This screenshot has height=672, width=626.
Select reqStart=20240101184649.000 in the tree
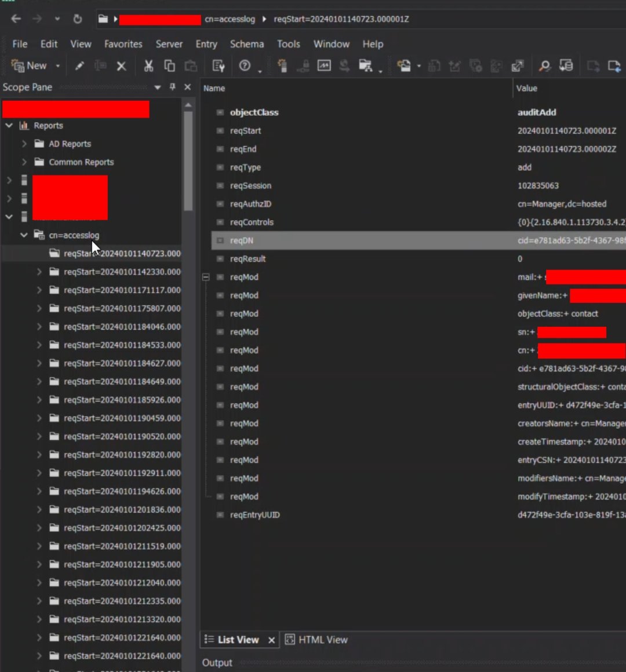click(122, 381)
